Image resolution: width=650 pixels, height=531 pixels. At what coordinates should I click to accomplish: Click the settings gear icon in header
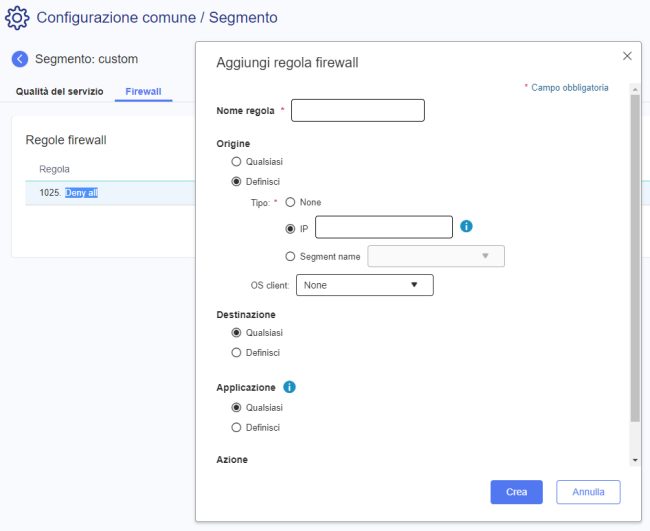[17, 18]
